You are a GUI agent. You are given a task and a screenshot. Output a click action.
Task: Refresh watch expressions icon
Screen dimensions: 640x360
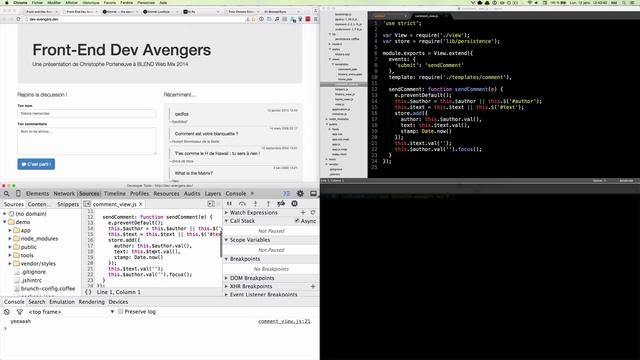pos(313,213)
